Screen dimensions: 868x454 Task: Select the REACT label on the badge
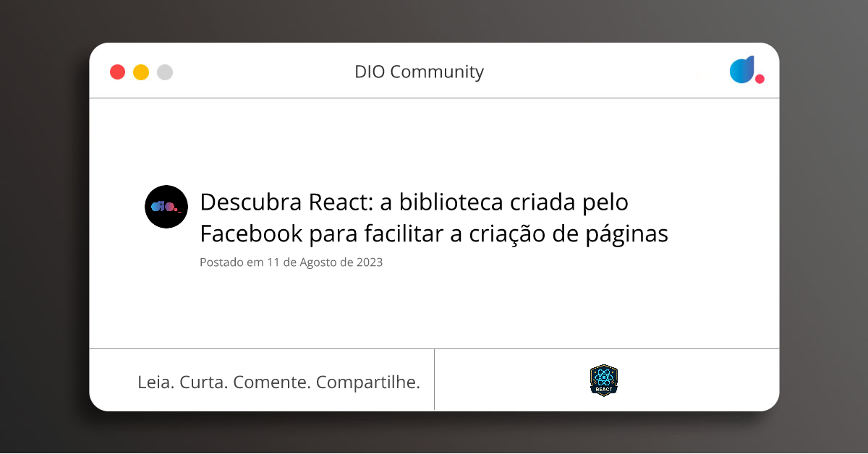pyautogui.click(x=603, y=389)
